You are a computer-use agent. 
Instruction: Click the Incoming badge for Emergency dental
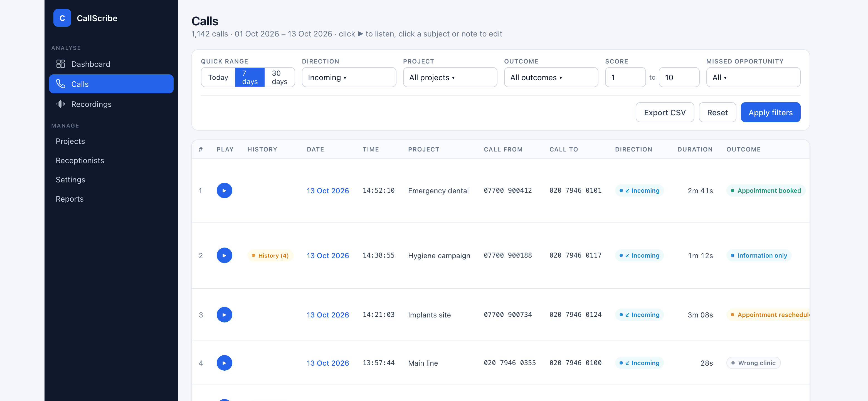pyautogui.click(x=639, y=190)
